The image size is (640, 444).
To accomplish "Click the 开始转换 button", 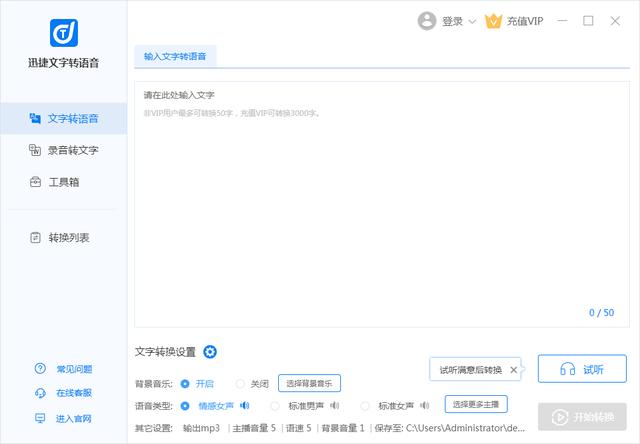I will pos(582,417).
